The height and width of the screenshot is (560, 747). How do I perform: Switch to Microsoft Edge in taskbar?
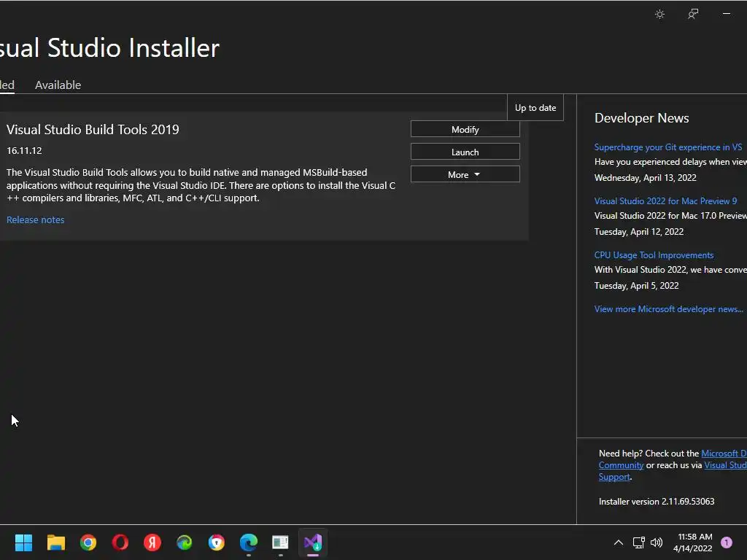249,542
